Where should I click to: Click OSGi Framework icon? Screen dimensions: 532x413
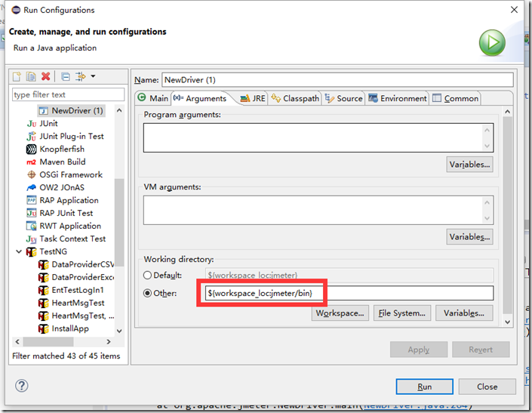[x=31, y=174]
